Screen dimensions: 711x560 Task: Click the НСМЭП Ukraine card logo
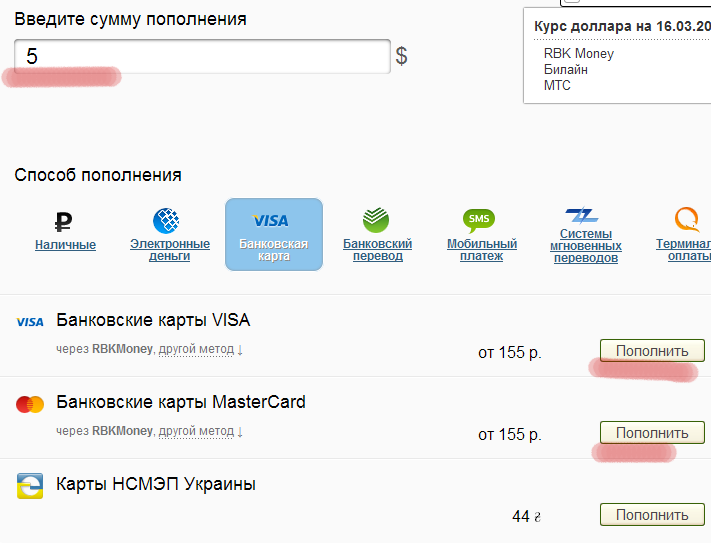pyautogui.click(x=30, y=486)
